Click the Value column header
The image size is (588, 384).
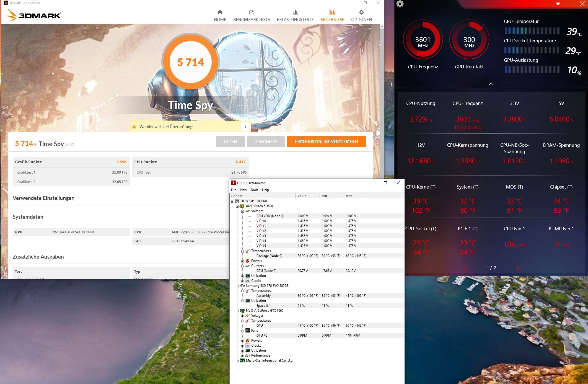tap(308, 196)
